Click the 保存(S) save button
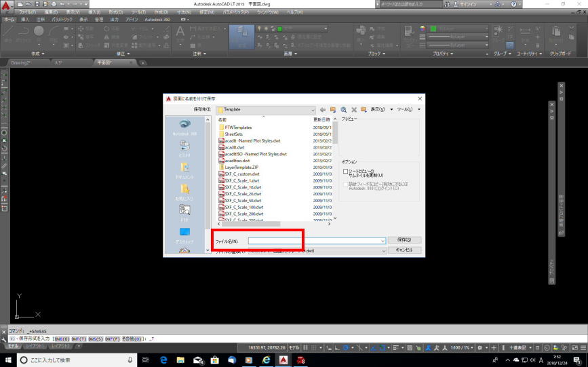This screenshot has height=367, width=588. pos(404,239)
